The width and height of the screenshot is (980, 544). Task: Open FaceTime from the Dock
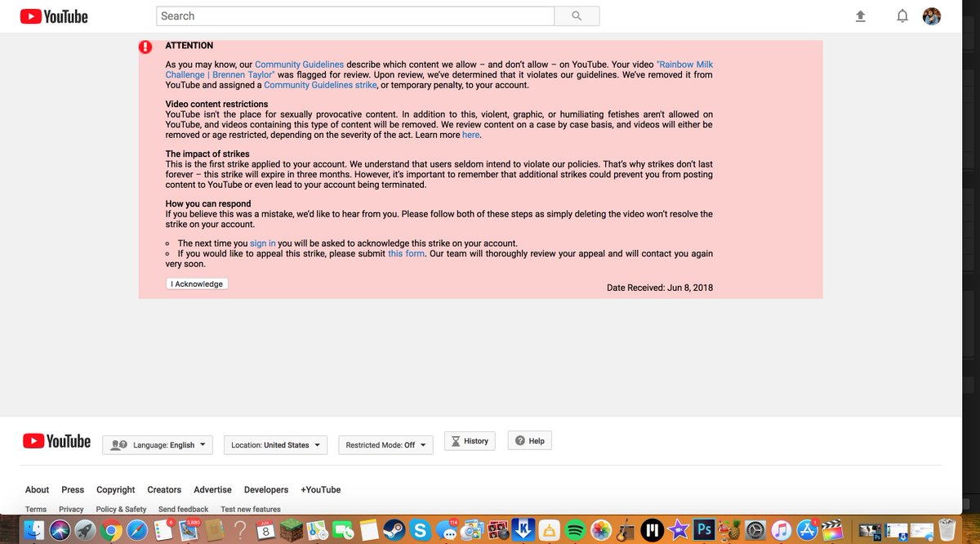click(343, 530)
